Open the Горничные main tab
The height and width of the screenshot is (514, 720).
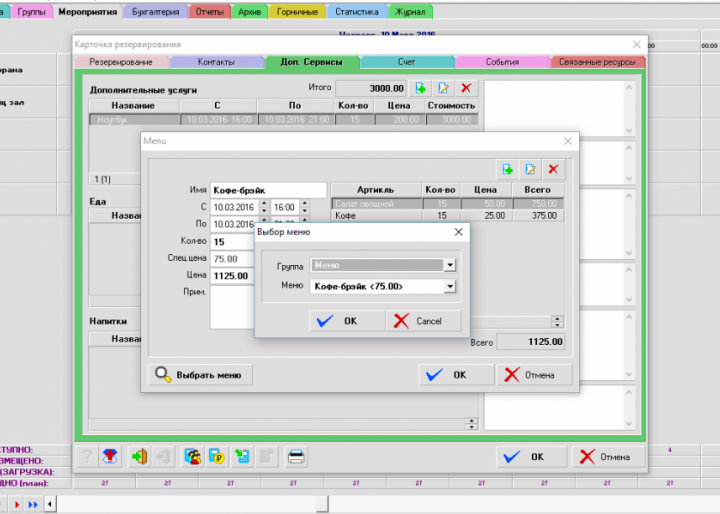(297, 12)
